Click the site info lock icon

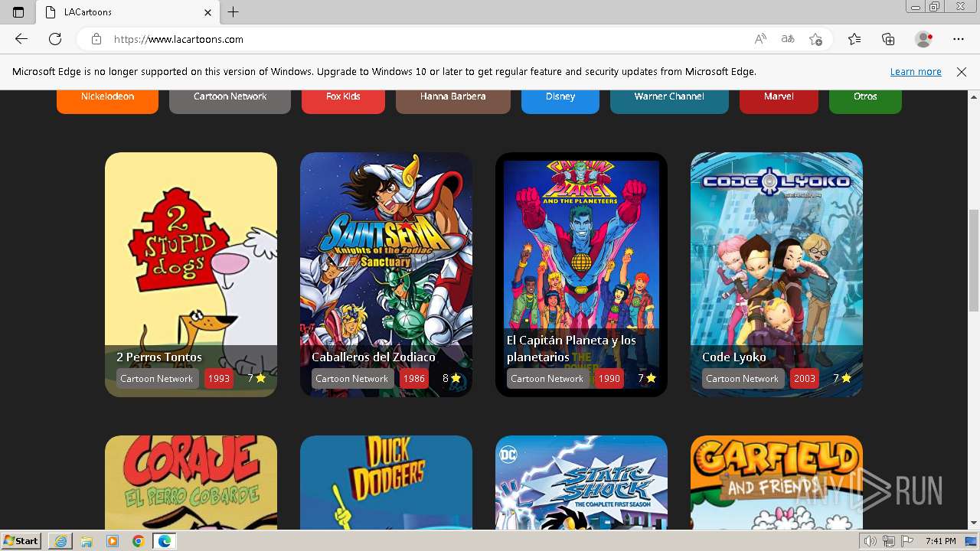[x=96, y=39]
